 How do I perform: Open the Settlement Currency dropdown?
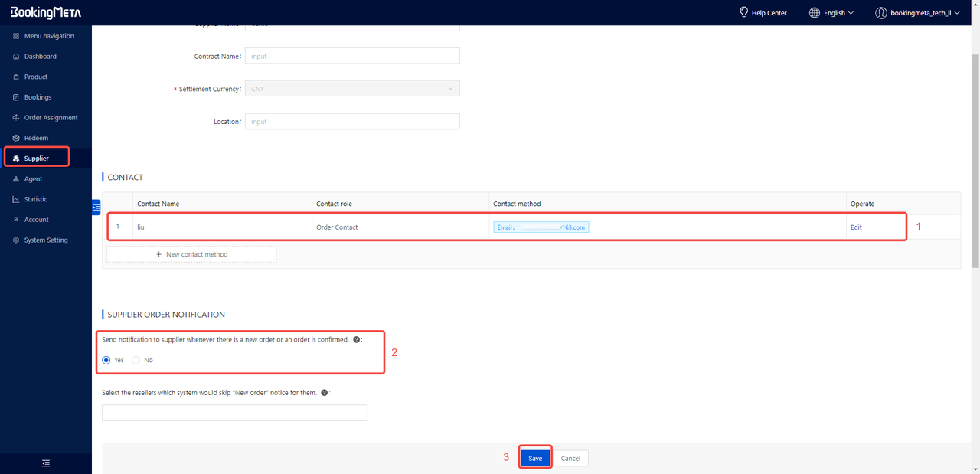352,89
